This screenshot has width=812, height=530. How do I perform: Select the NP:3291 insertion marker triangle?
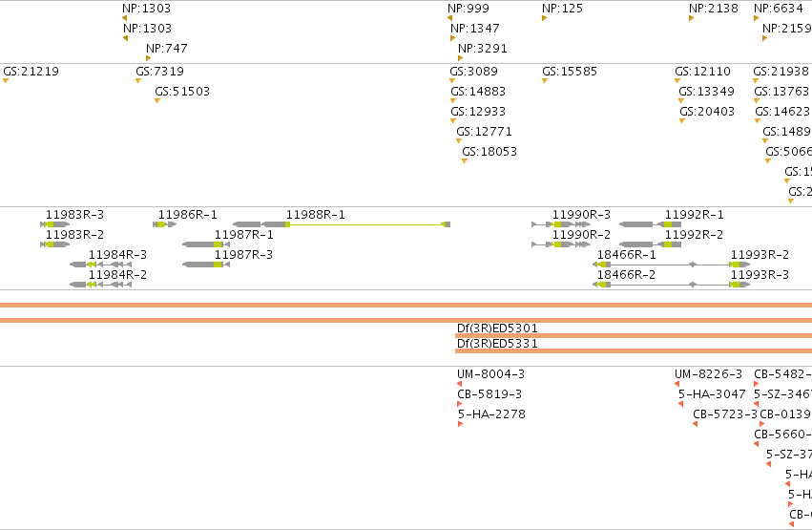460,58
